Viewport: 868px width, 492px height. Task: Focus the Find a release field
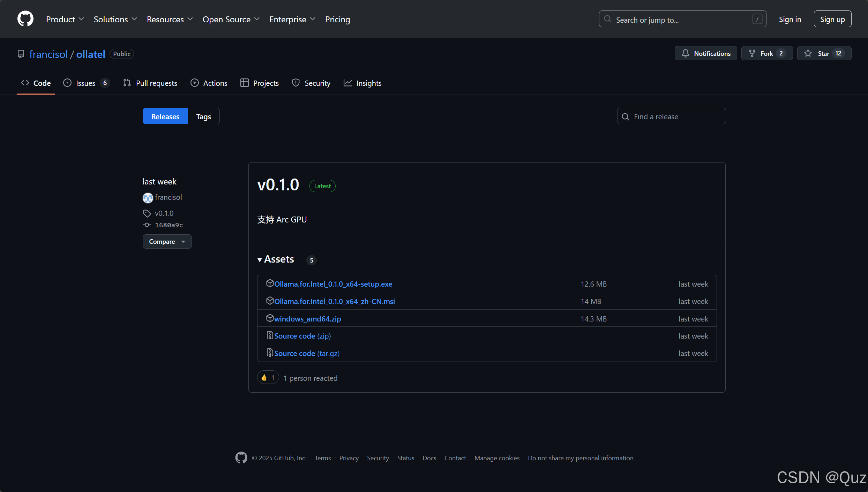671,116
